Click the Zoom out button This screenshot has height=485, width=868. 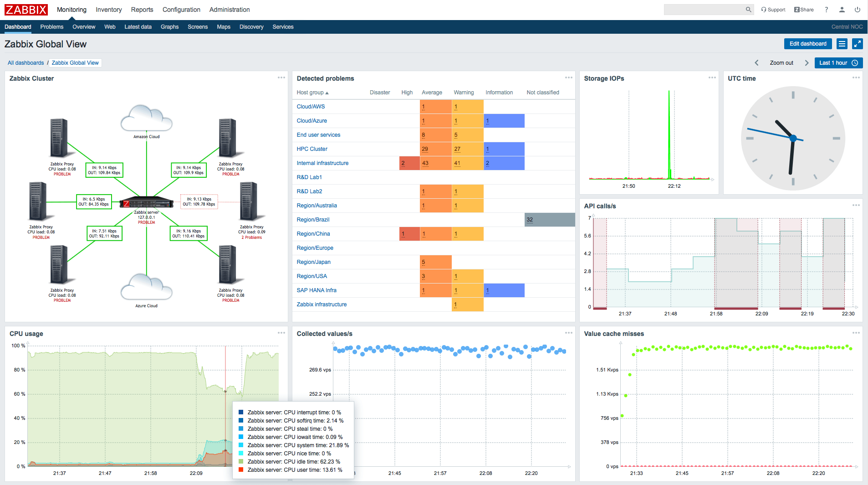(x=781, y=63)
